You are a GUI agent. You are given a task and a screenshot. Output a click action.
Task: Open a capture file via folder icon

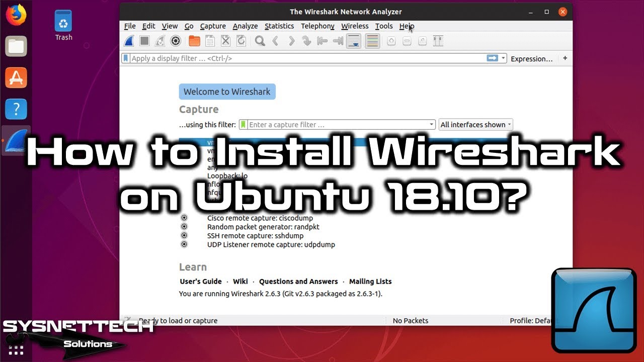click(x=194, y=41)
